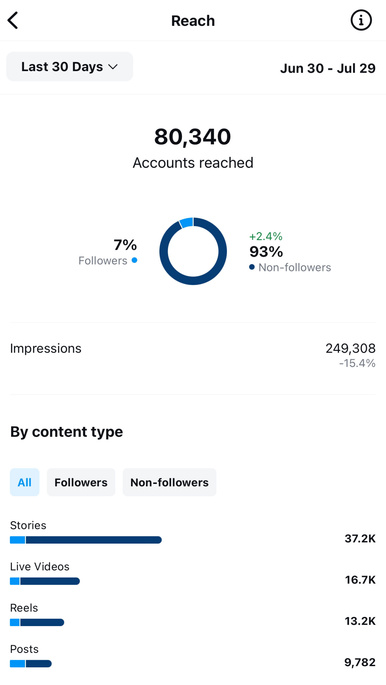This screenshot has width=386, height=685.
Task: Click the dropdown chevron beside Last 30 Days
Action: (113, 67)
